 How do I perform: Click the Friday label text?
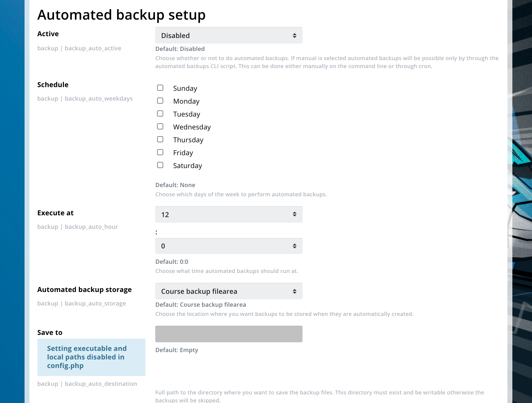(x=183, y=153)
